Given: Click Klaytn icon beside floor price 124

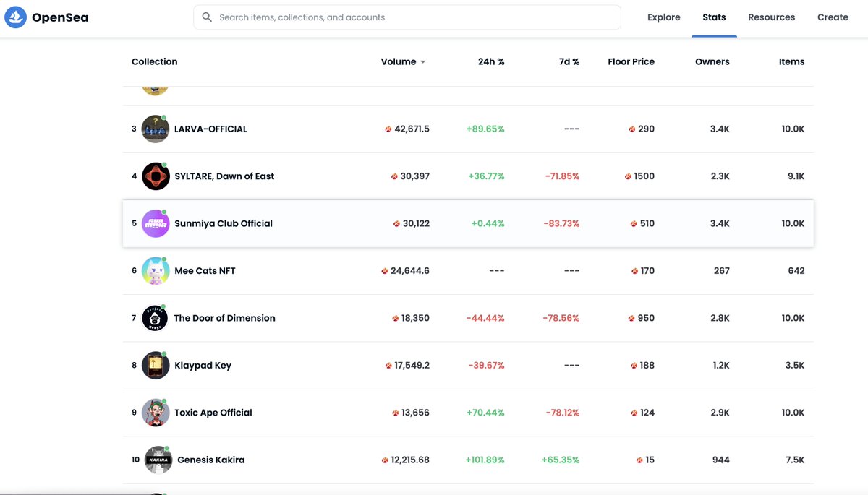Looking at the screenshot, I should [x=634, y=413].
